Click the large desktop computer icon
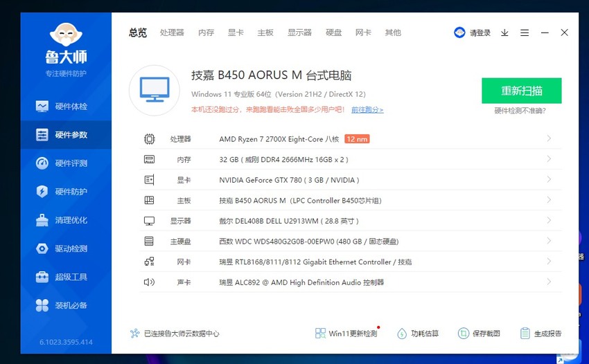The width and height of the screenshot is (589, 364). coord(155,90)
